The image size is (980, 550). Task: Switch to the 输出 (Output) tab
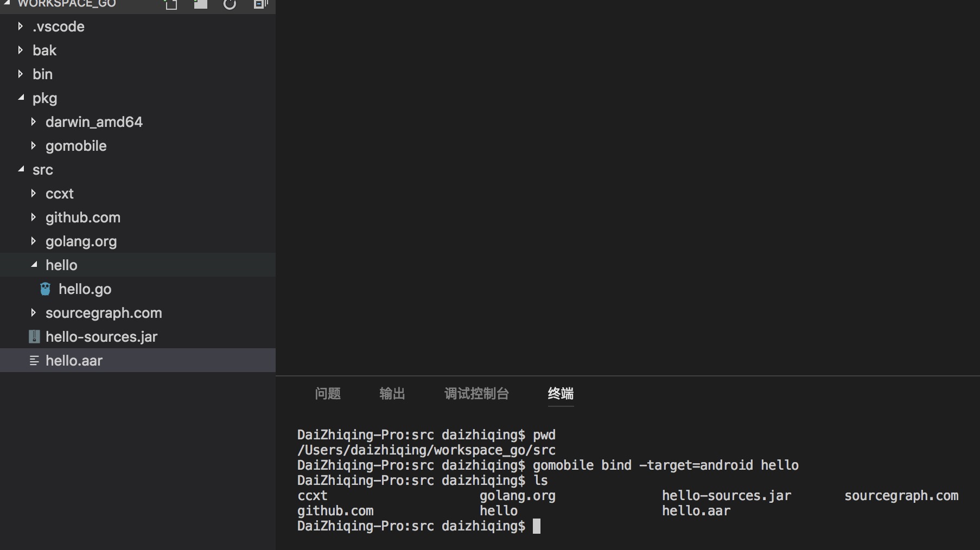[392, 394]
